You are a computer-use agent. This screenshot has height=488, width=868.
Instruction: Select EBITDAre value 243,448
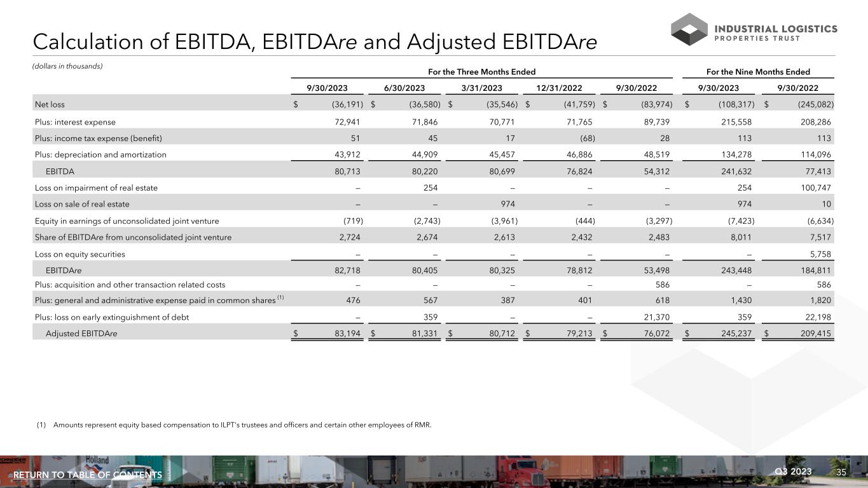point(737,270)
